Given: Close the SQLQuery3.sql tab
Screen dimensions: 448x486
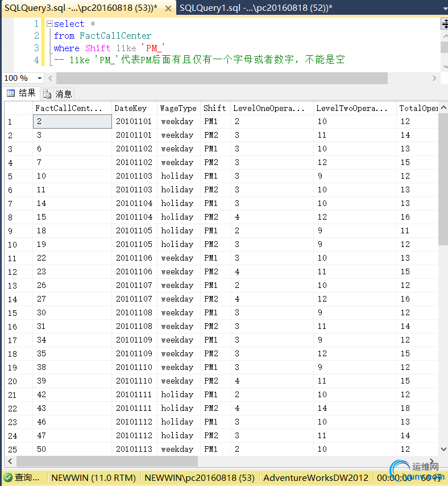Looking at the screenshot, I should pyautogui.click(x=168, y=9).
